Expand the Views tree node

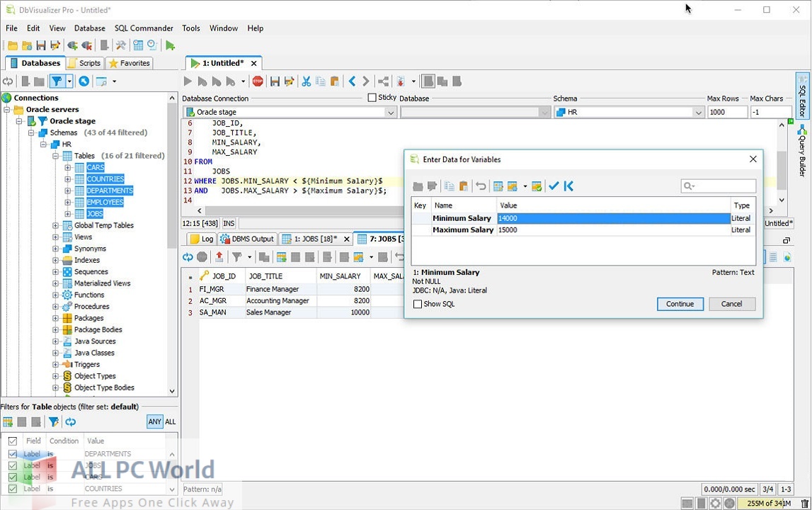click(x=55, y=237)
